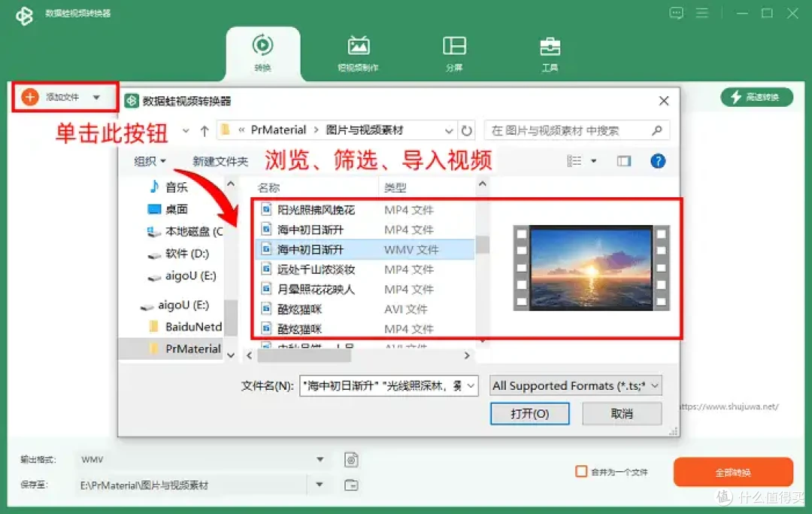Click the change view layout icon
812x514 pixels.
574,161
